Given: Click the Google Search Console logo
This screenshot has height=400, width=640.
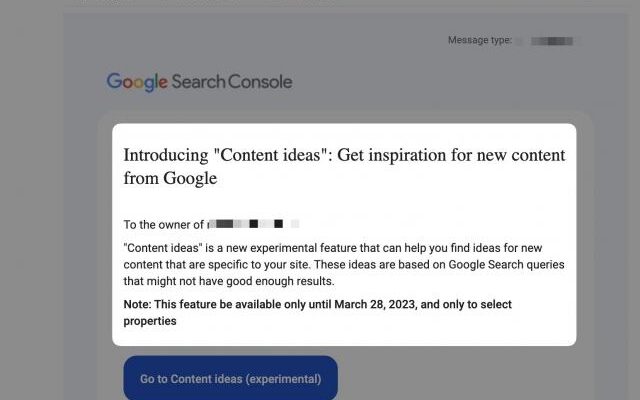Looking at the screenshot, I should tap(199, 82).
